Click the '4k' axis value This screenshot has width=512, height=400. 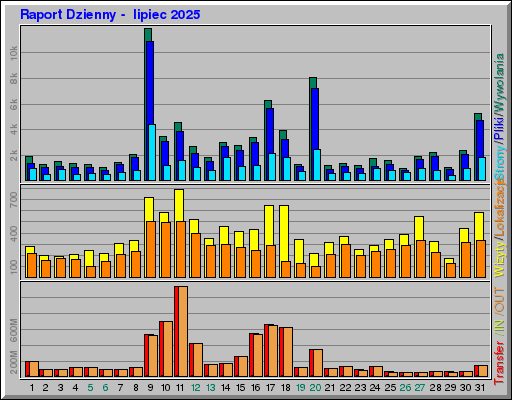click(13, 130)
